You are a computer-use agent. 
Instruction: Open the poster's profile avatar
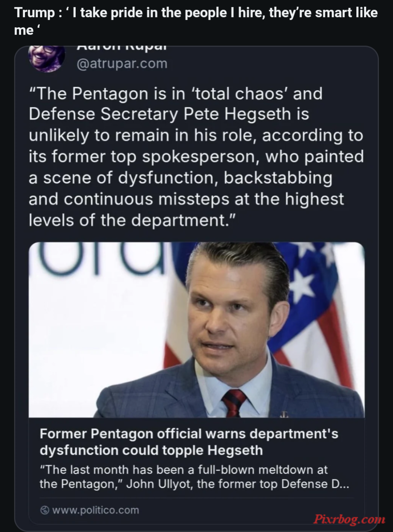[47, 59]
